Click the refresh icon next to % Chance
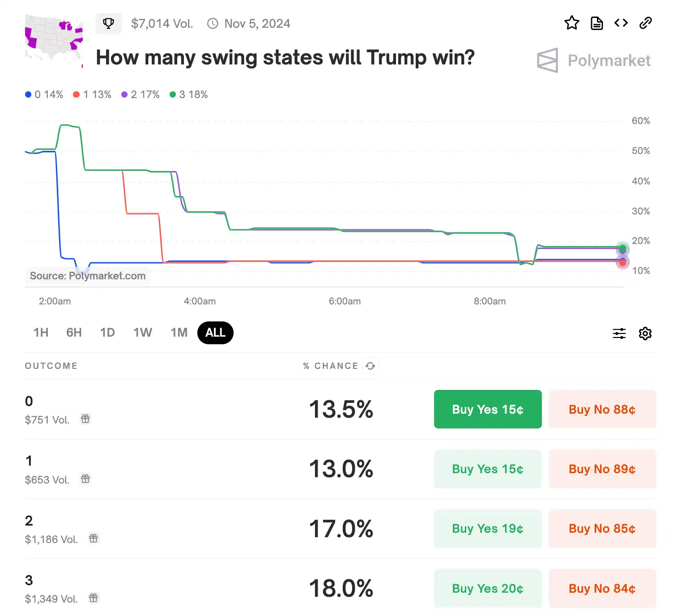673x616 pixels. [x=371, y=366]
